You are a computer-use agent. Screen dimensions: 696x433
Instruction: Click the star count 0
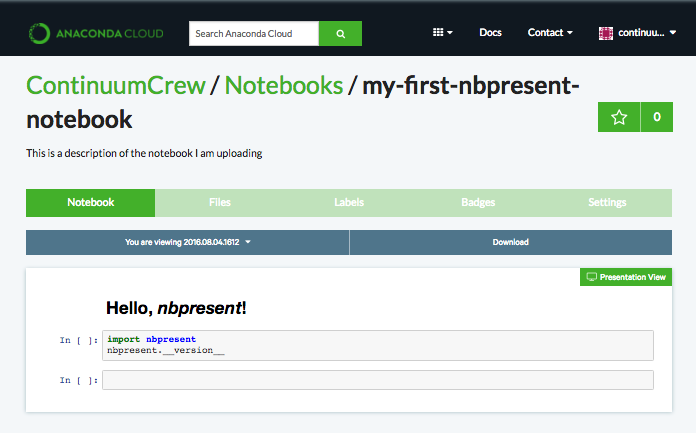tap(657, 117)
